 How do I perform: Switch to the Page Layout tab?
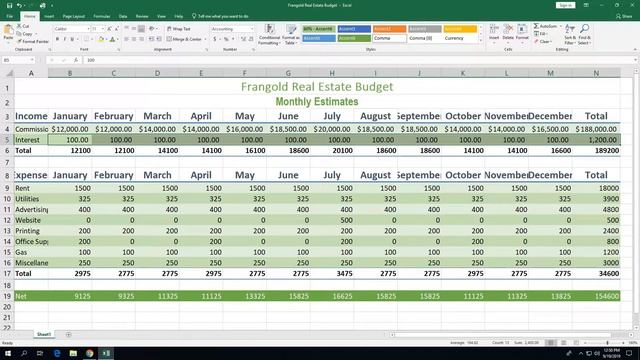tap(73, 16)
